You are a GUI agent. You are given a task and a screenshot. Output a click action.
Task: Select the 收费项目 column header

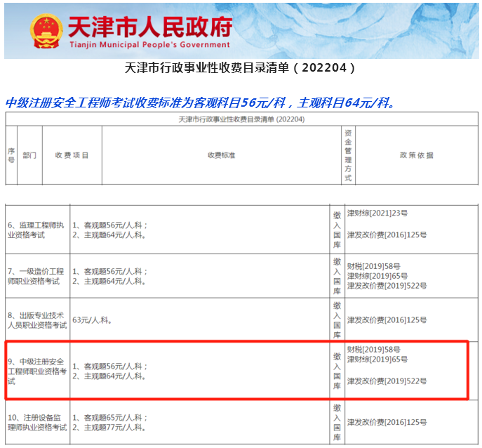tap(72, 155)
